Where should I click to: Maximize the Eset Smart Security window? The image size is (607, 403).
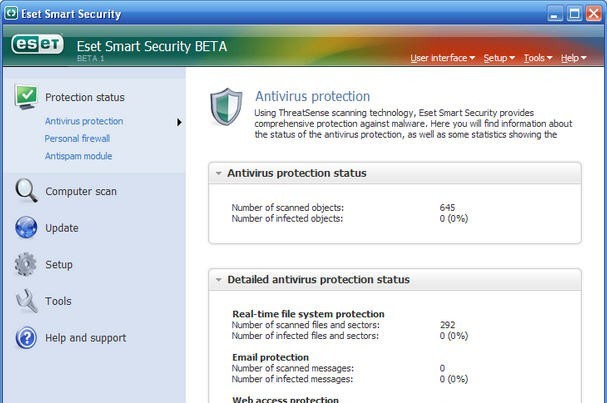click(x=574, y=14)
